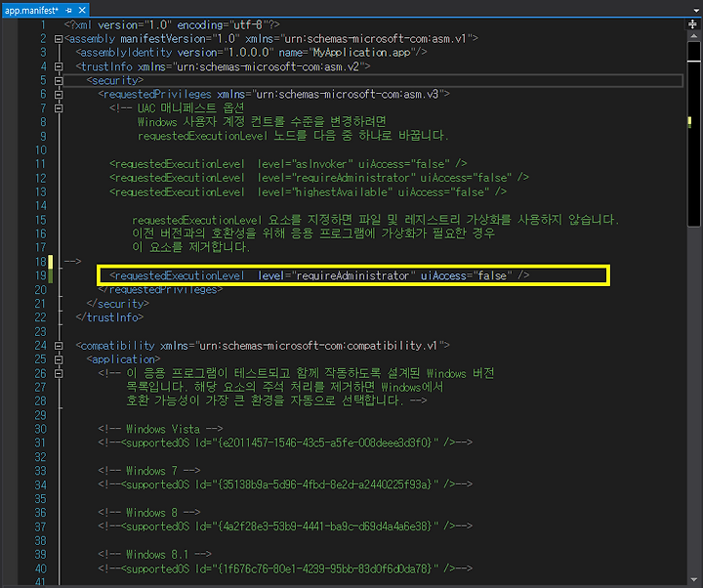703x588 pixels.
Task: Click the closing </trustInfo> tag
Action: point(109,317)
